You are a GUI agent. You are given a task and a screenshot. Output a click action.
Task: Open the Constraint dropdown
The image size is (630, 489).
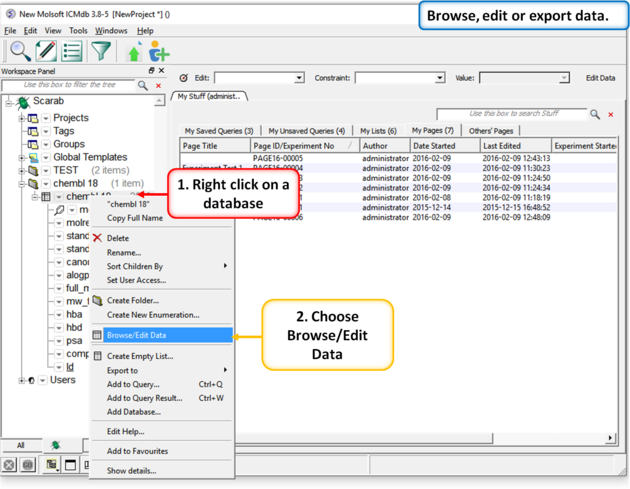tap(439, 78)
